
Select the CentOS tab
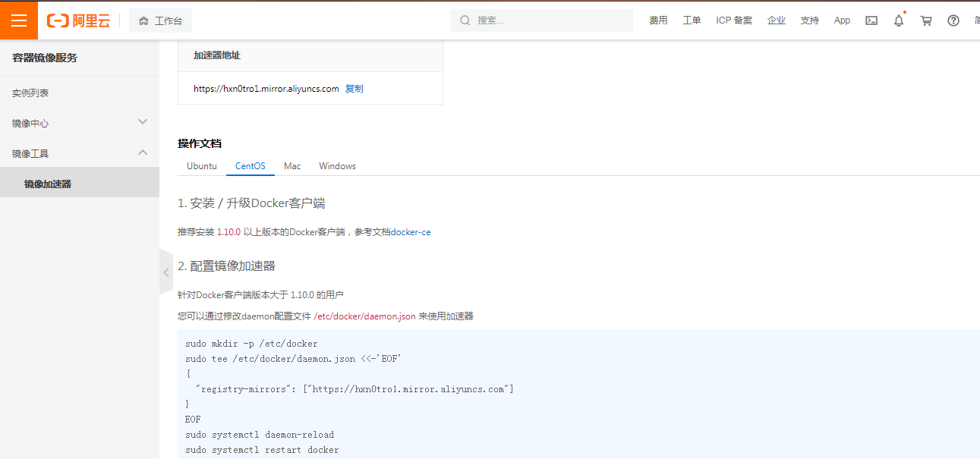point(251,166)
